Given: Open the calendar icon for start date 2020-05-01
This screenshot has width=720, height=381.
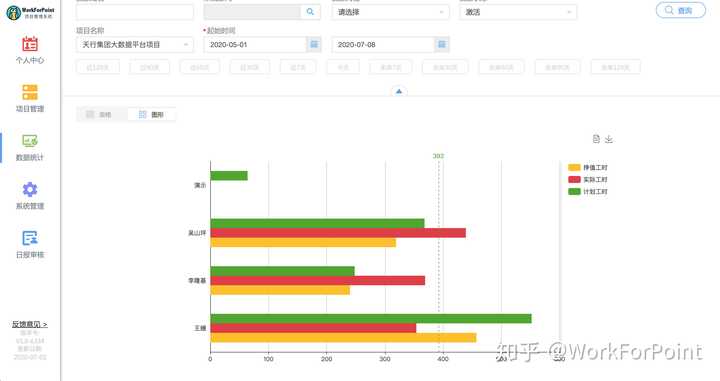Looking at the screenshot, I should click(314, 45).
